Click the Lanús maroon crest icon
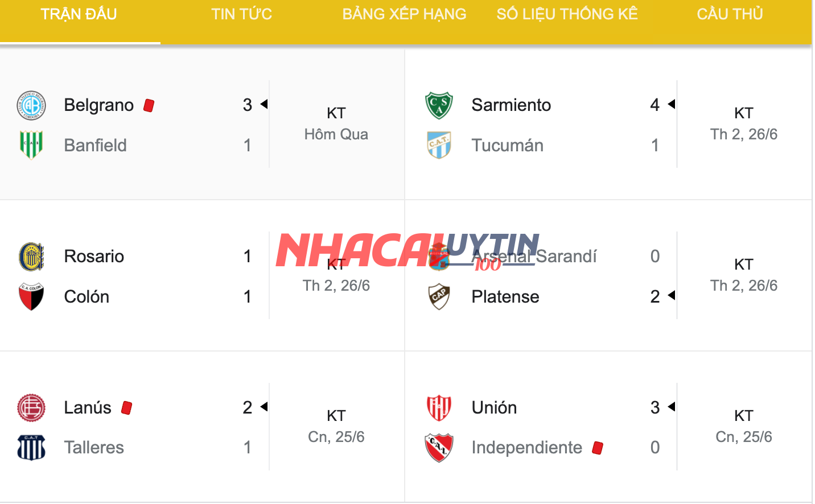Image resolution: width=815 pixels, height=504 pixels. pos(32,407)
